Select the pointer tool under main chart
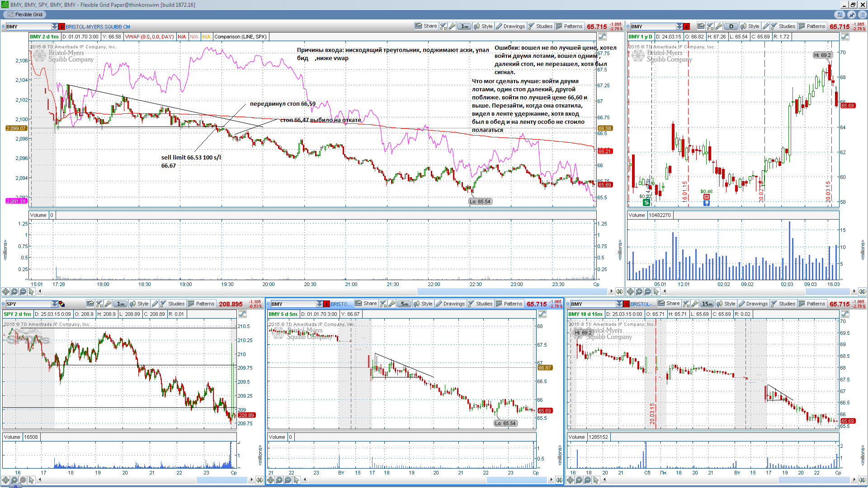The image size is (868, 488). (x=31, y=292)
